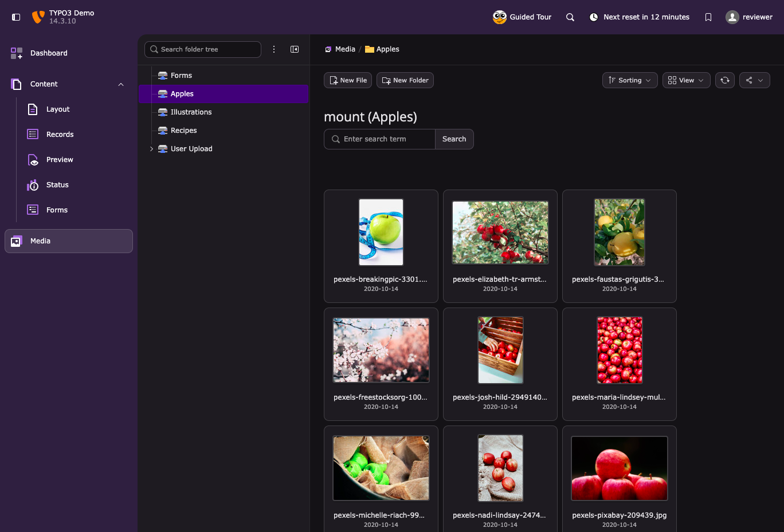Viewport: 784px width, 532px height.
Task: Open the Forms module in sidebar
Action: tap(77, 210)
